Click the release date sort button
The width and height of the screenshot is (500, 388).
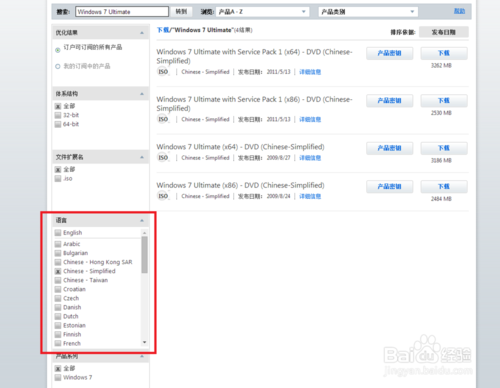point(444,32)
